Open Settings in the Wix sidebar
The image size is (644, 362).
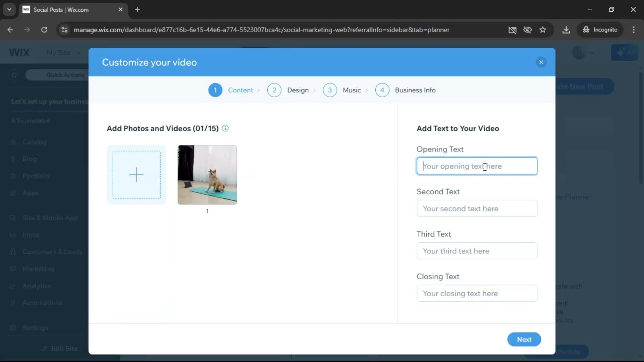pos(35,328)
